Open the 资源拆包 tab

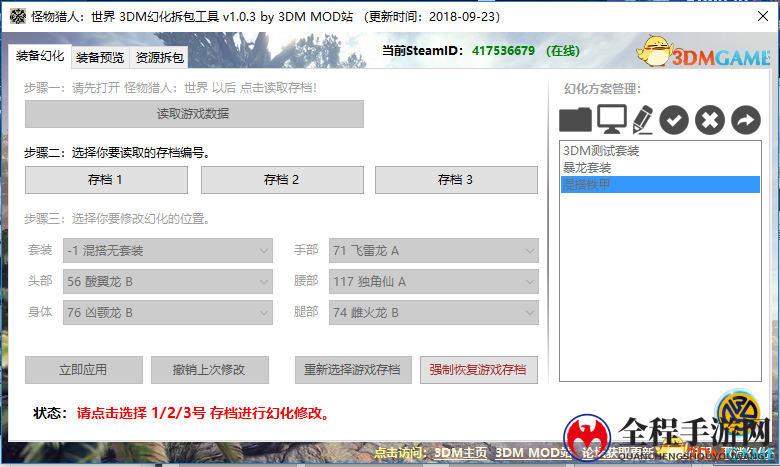tap(159, 58)
